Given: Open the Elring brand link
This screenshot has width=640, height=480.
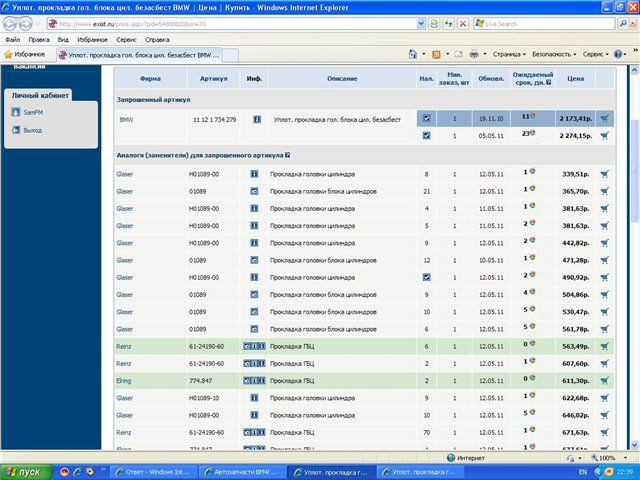Looking at the screenshot, I should (124, 381).
